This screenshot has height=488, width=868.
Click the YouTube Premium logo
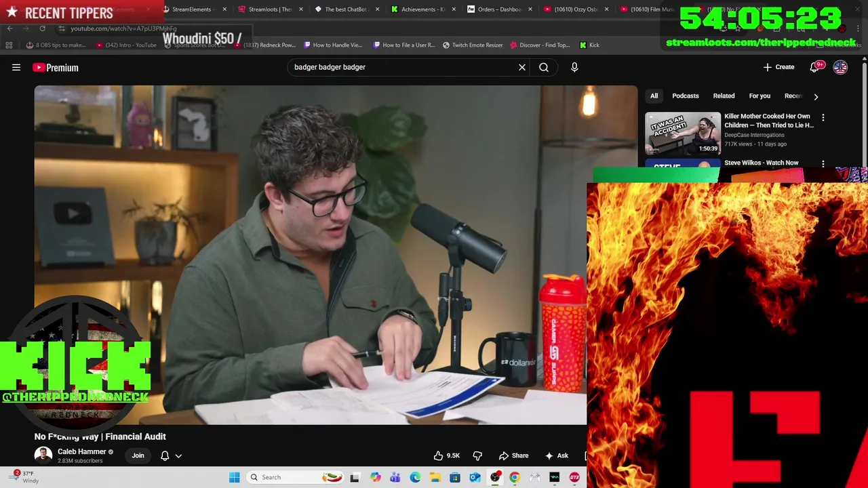coord(56,67)
